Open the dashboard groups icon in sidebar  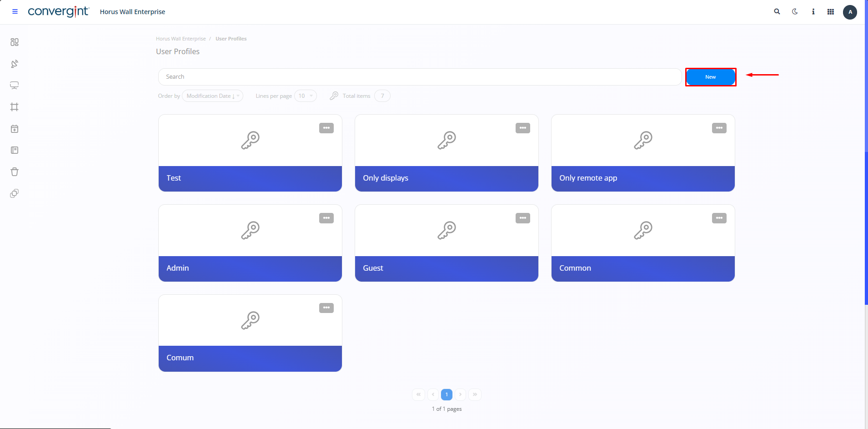click(x=15, y=42)
